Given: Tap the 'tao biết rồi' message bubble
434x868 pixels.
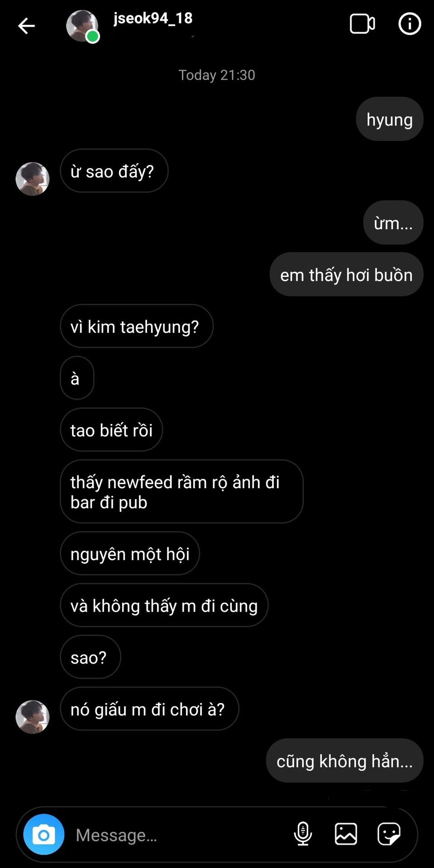Looking at the screenshot, I should tap(111, 429).
